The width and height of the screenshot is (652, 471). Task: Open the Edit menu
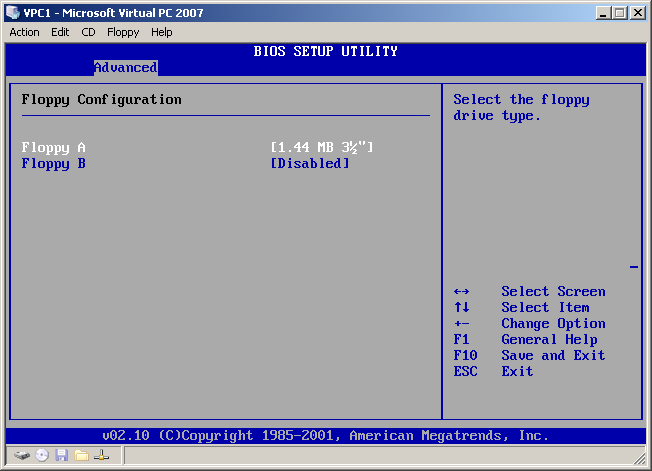[60, 32]
